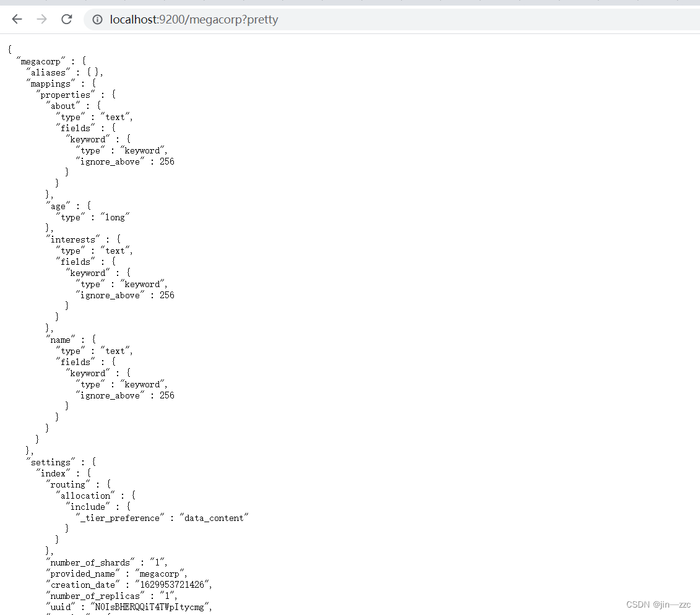Click the "about" field line

pyautogui.click(x=74, y=106)
